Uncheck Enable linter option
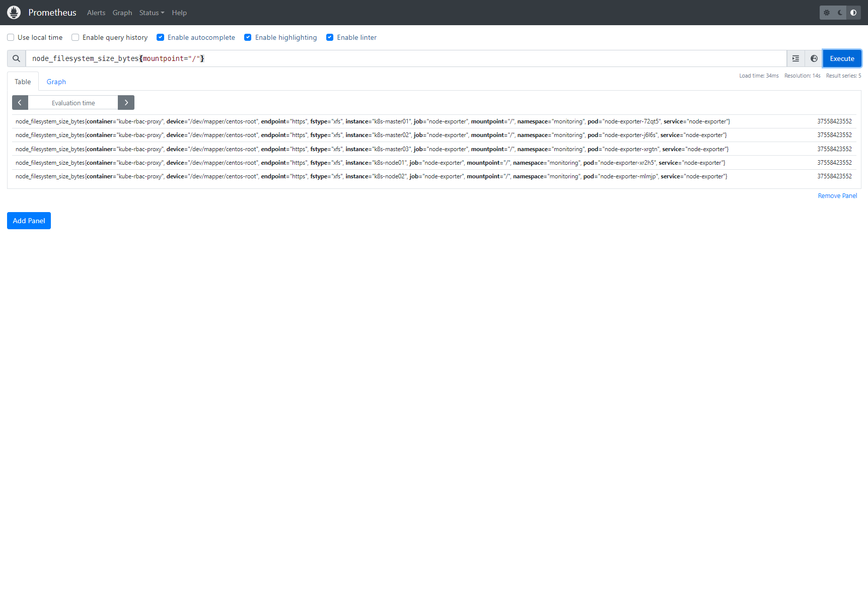The image size is (868, 602). point(330,37)
